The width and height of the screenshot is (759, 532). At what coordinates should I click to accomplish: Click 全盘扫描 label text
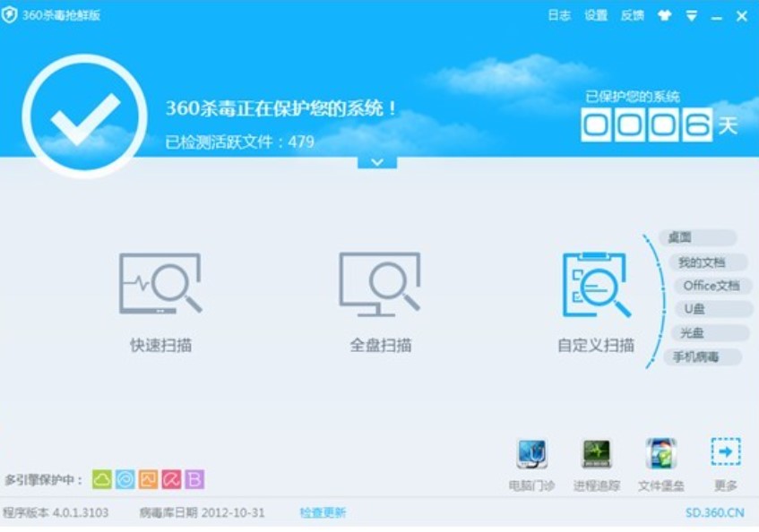(x=381, y=346)
